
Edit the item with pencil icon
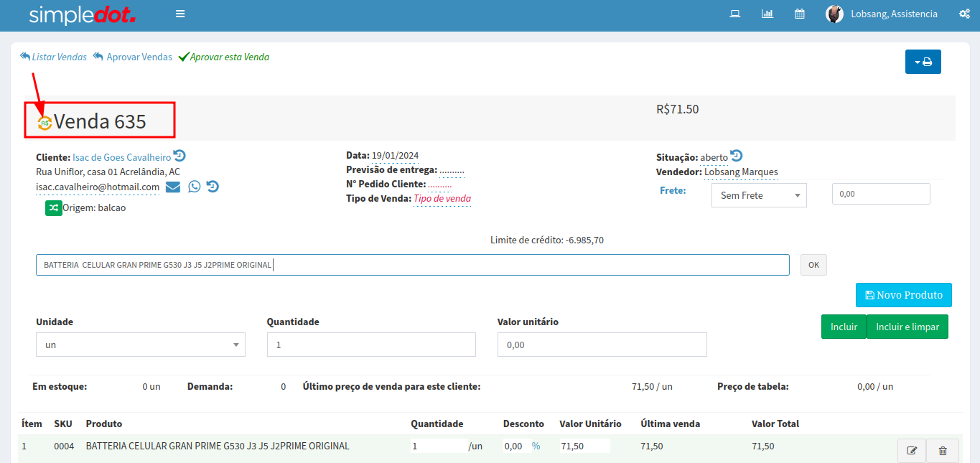(912, 451)
